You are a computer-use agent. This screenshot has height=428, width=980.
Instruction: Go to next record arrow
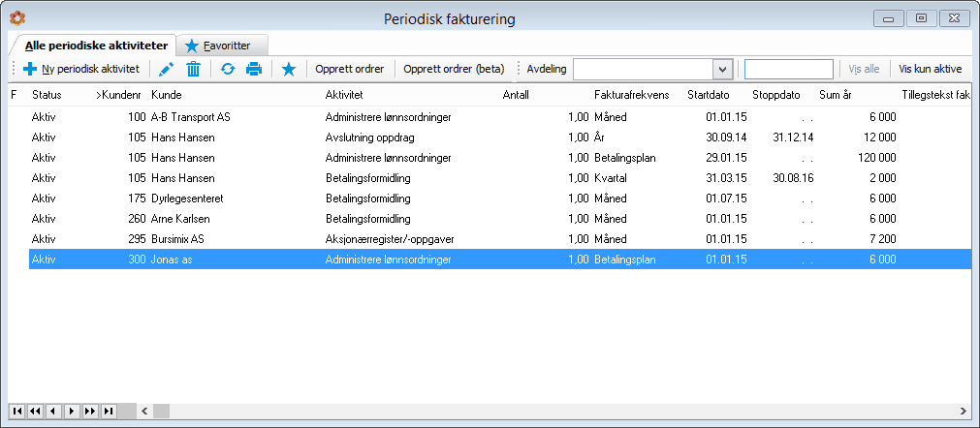[72, 411]
